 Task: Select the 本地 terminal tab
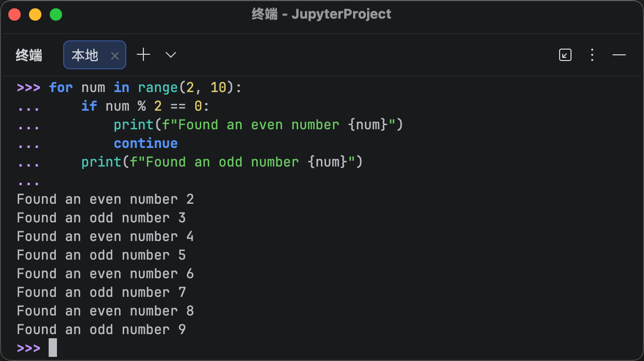85,55
